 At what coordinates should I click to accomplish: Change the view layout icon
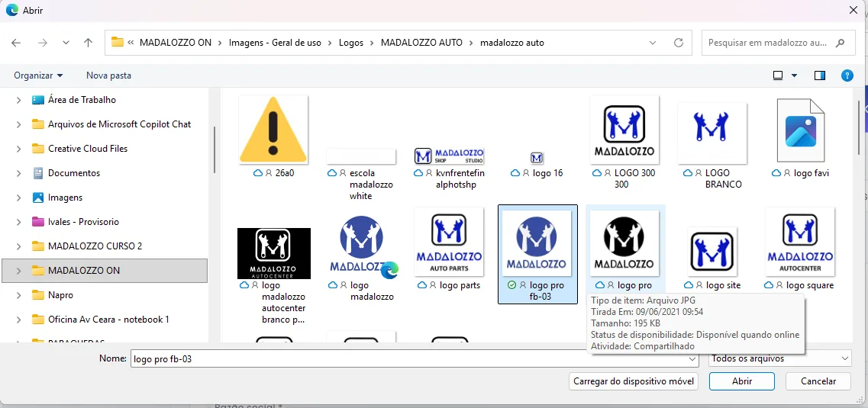coord(779,75)
